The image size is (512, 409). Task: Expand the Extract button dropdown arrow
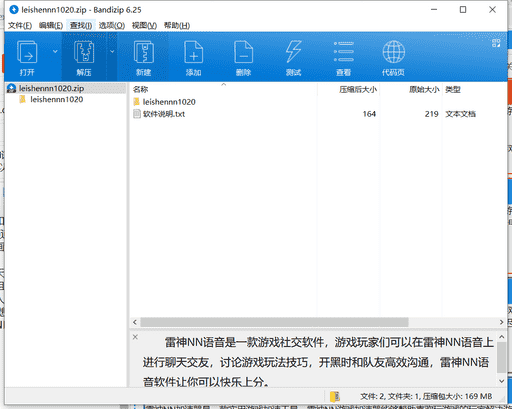pyautogui.click(x=112, y=51)
